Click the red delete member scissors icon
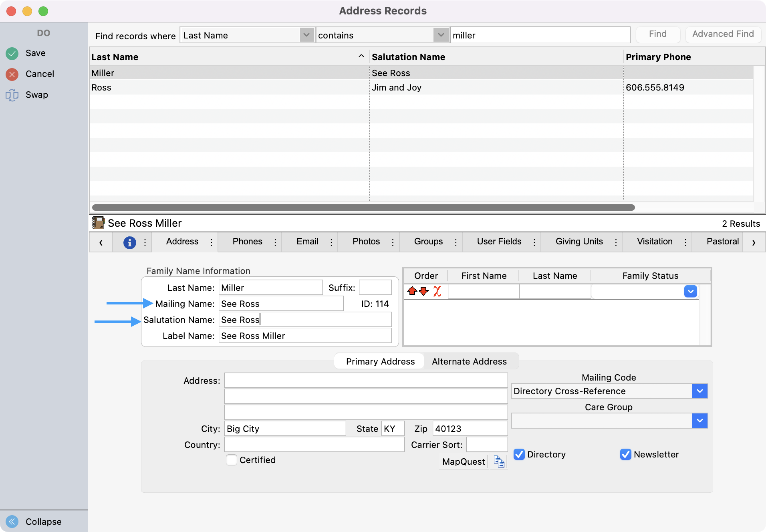The height and width of the screenshot is (532, 766). click(437, 292)
